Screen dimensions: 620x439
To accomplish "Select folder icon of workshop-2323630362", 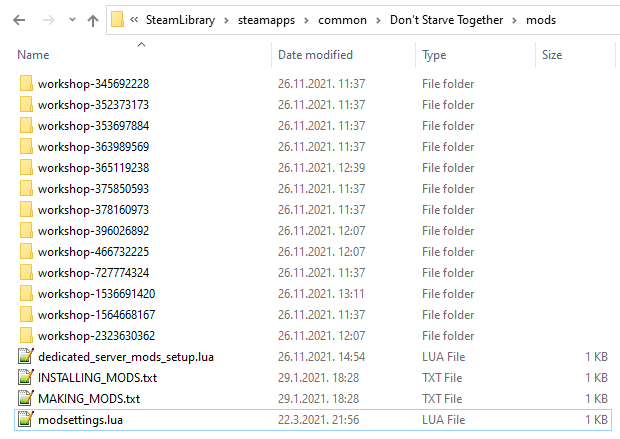I will coord(26,335).
